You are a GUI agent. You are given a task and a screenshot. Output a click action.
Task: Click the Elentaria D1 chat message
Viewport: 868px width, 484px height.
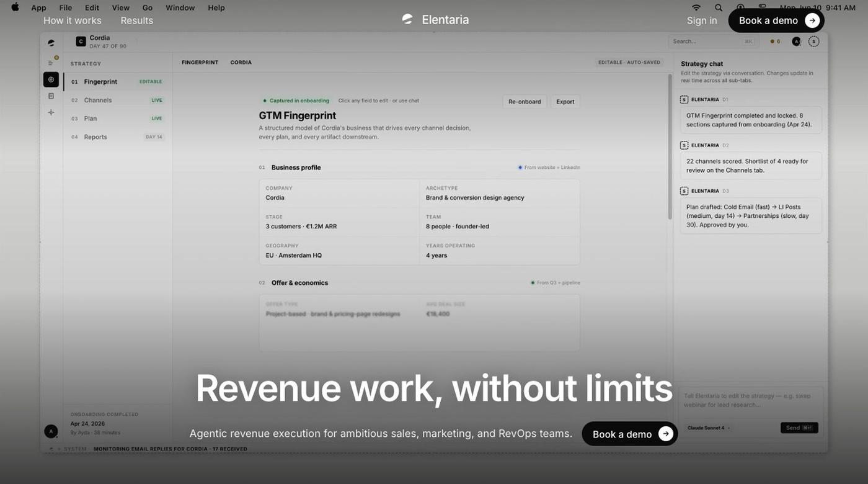(x=751, y=120)
